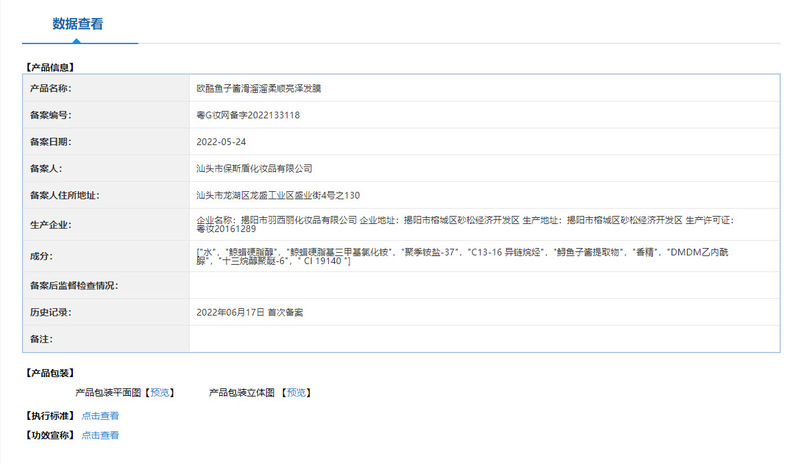This screenshot has height=464, width=800.
Task: Click the 【执行标准】 label
Action: pos(50,416)
